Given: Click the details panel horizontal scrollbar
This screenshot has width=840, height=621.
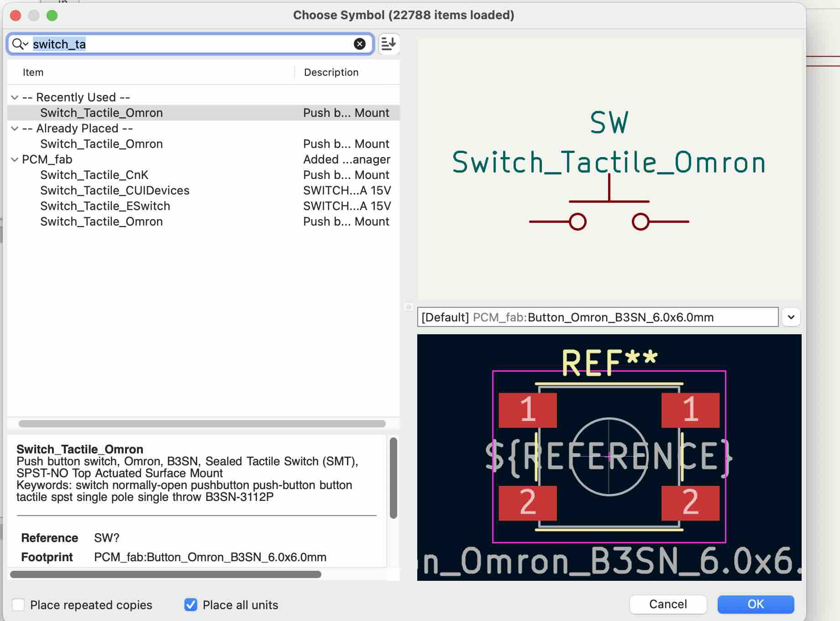Looking at the screenshot, I should (166, 574).
